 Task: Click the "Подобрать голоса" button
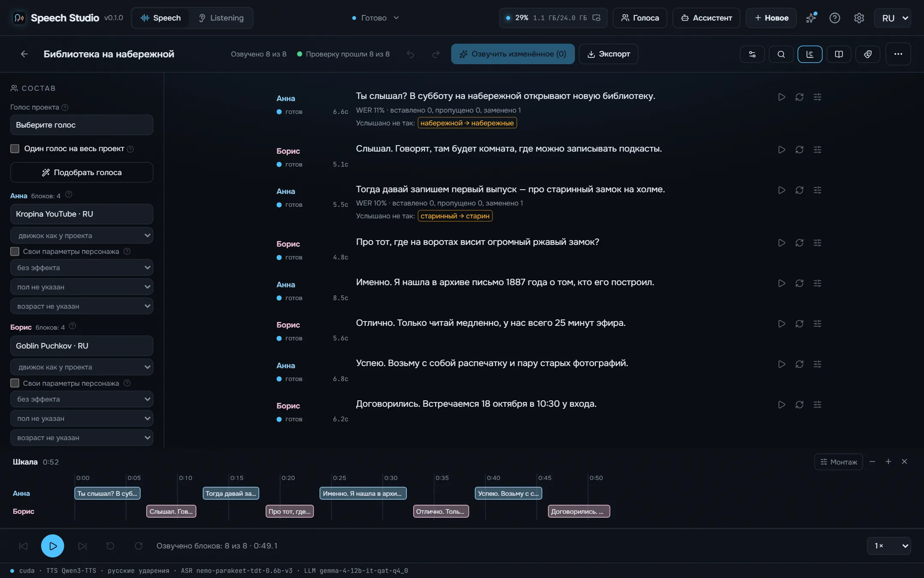[82, 172]
